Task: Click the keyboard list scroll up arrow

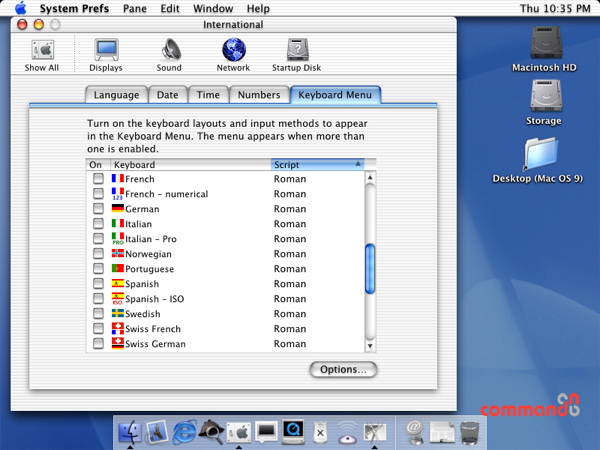Action: point(370,178)
